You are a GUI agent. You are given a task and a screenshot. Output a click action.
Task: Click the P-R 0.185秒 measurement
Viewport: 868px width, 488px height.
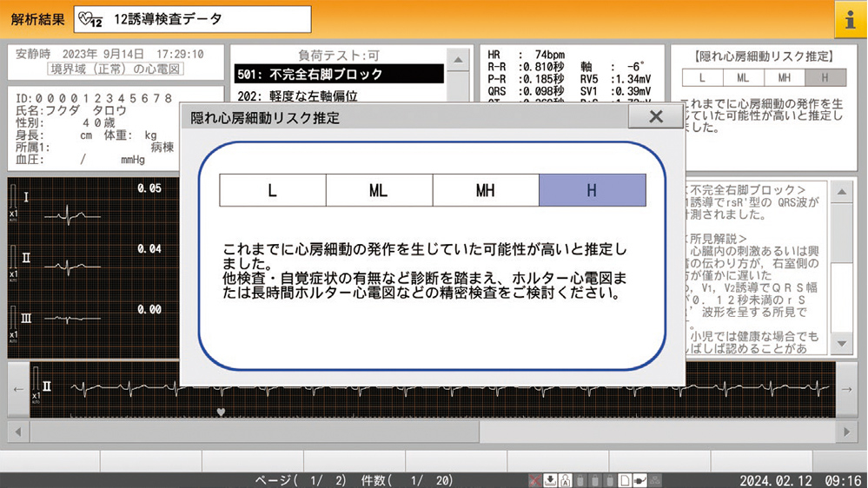pos(526,79)
